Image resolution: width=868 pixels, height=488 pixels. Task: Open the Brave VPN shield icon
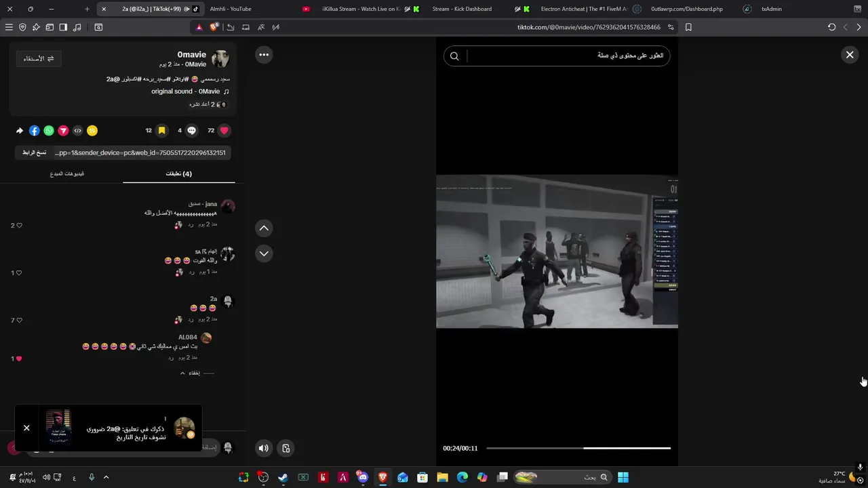tap(22, 27)
